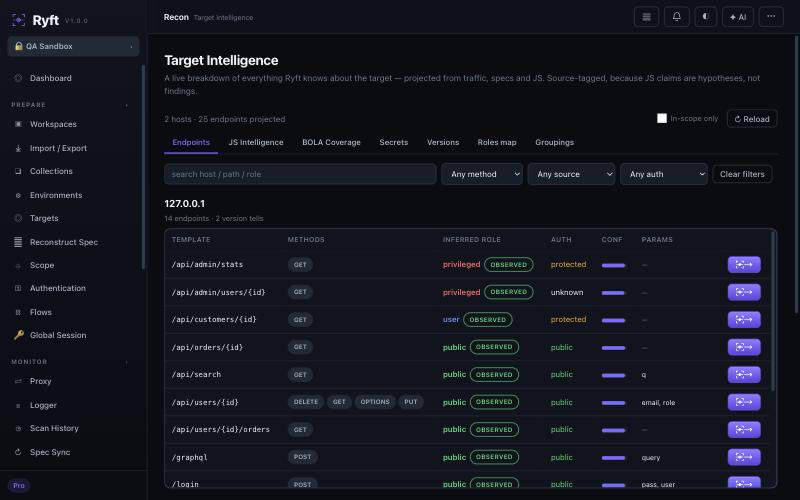Viewport: 800px width, 500px height.
Task: Toggle the dark/light theme icon
Action: click(706, 17)
